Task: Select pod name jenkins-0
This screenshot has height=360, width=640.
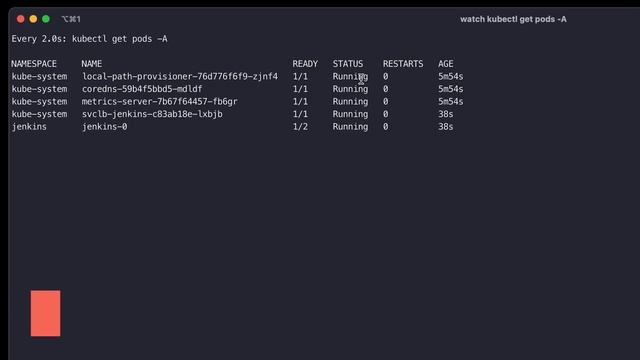Action: (104, 127)
